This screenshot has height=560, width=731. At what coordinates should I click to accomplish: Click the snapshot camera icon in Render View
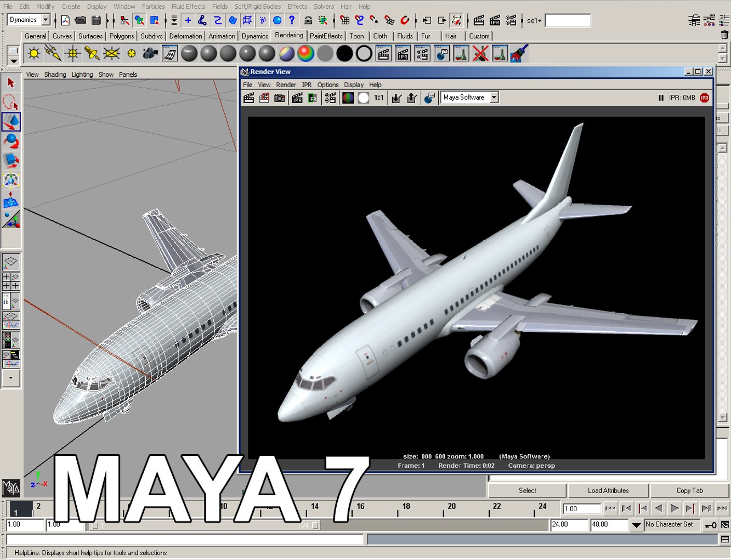click(280, 98)
